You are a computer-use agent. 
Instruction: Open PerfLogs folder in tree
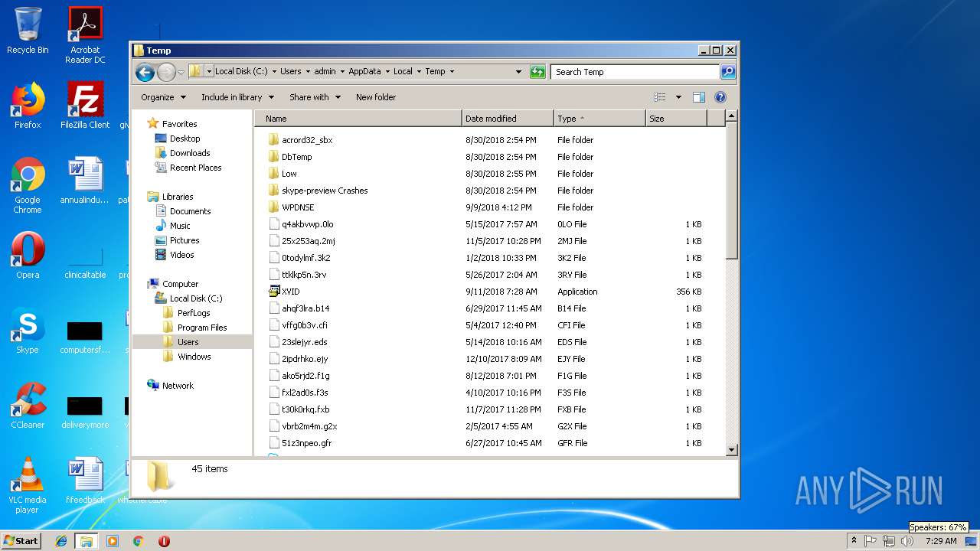(x=194, y=313)
